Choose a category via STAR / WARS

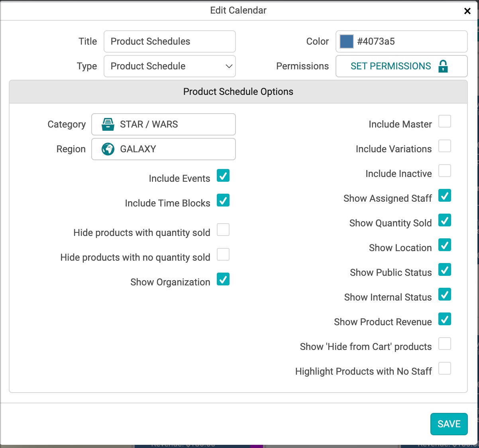(163, 124)
